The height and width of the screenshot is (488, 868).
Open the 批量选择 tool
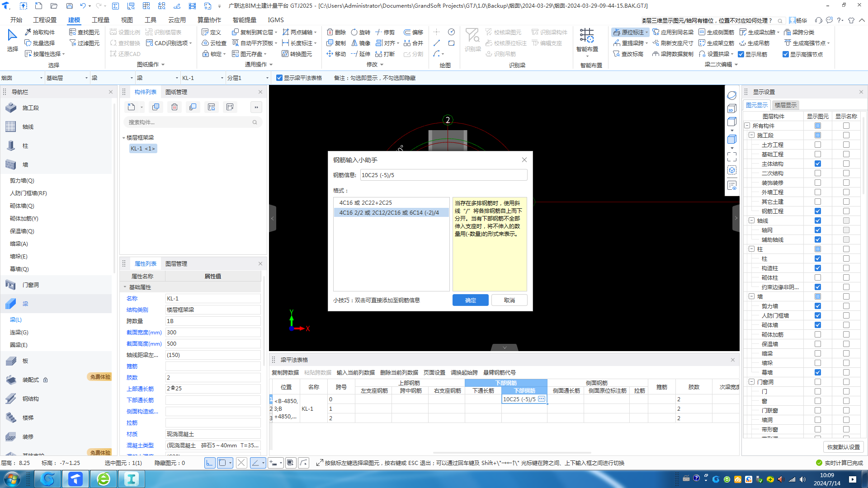point(40,43)
